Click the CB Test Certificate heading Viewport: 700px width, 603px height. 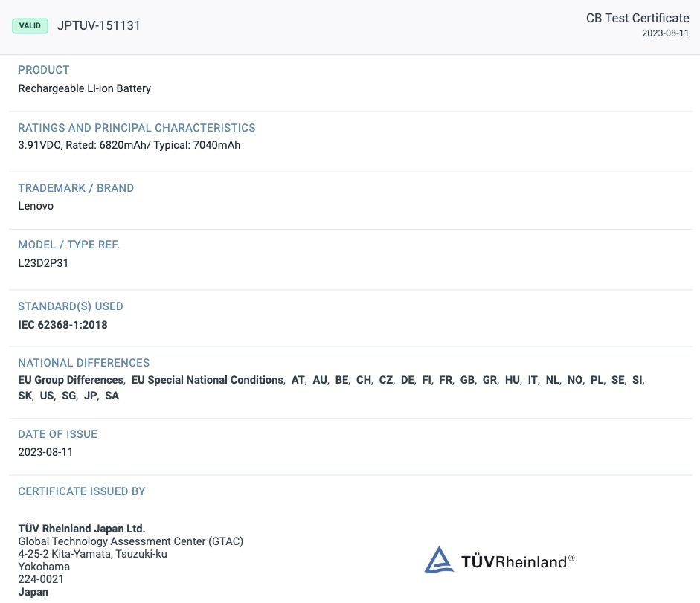[x=637, y=18]
